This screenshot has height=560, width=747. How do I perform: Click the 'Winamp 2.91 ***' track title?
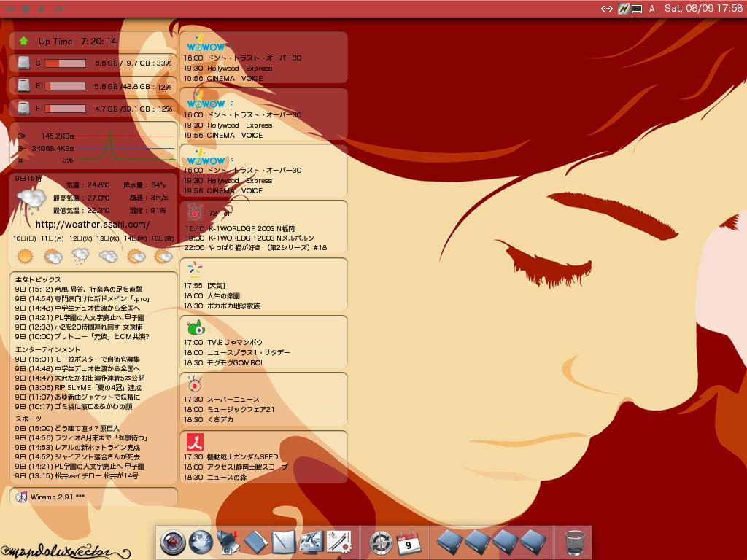(57, 497)
